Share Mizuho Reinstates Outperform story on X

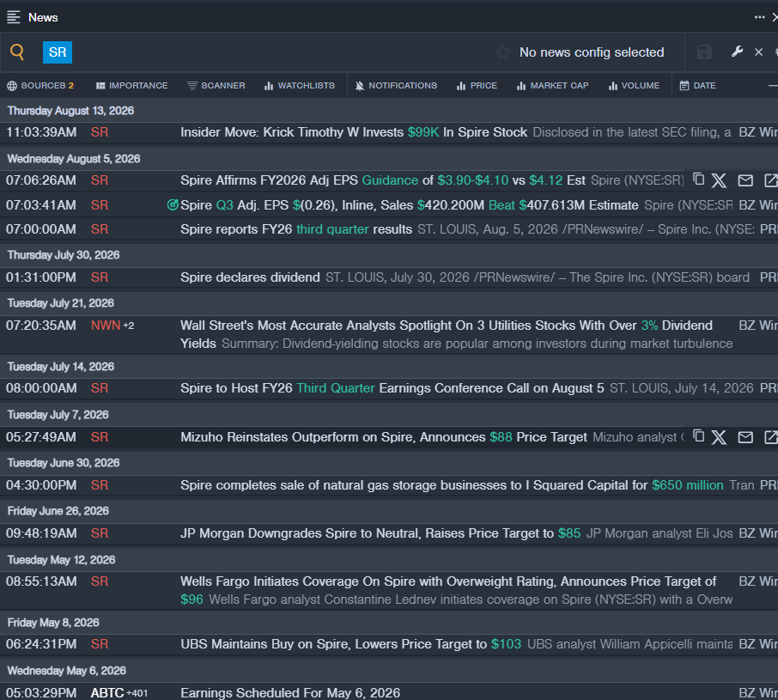[x=719, y=437]
